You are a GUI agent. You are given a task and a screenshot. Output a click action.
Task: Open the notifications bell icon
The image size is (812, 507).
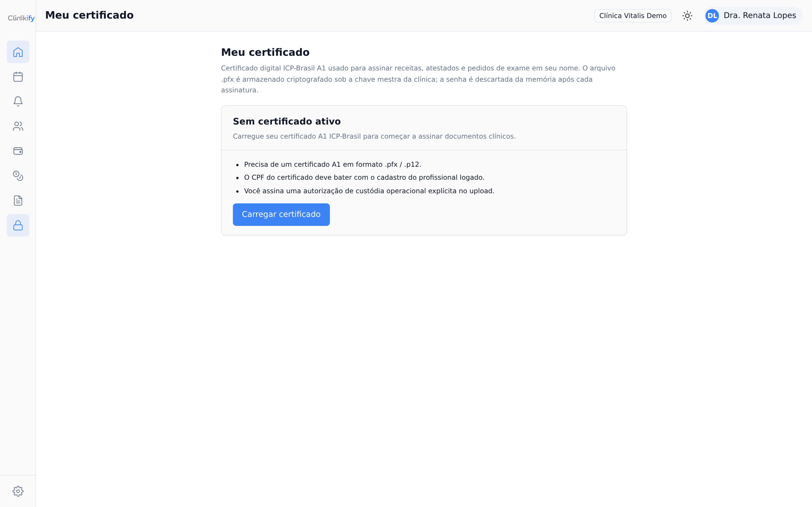point(18,101)
